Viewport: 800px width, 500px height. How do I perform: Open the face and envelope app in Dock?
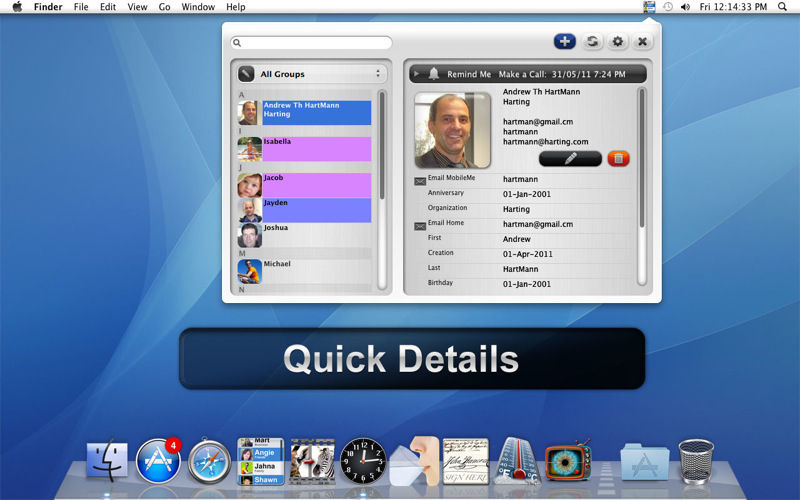(x=414, y=461)
